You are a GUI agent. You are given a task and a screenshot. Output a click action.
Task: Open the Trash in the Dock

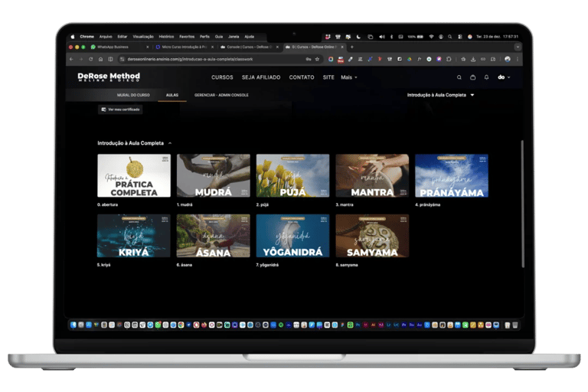pos(515,325)
